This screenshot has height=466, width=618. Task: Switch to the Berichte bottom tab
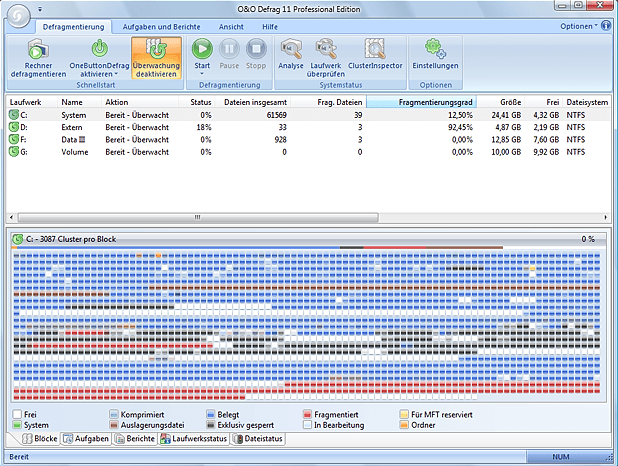point(135,439)
